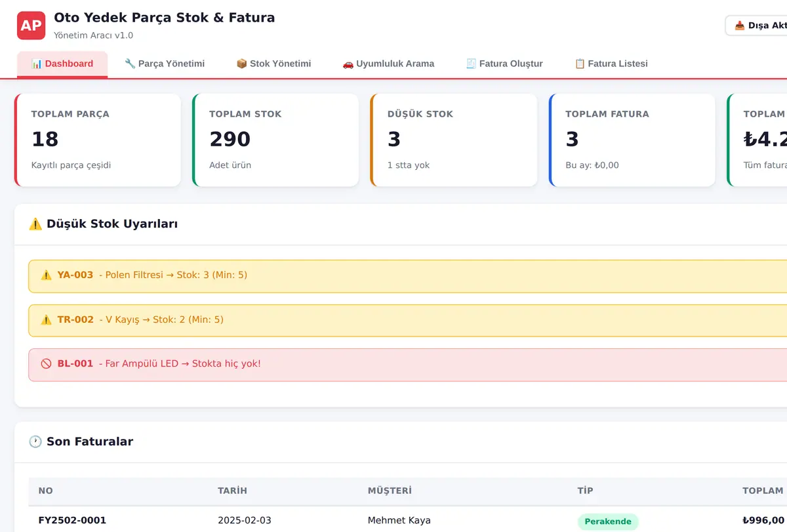Click the Son Faturalar section heading
Screen dimensions: 787x532
(x=90, y=442)
